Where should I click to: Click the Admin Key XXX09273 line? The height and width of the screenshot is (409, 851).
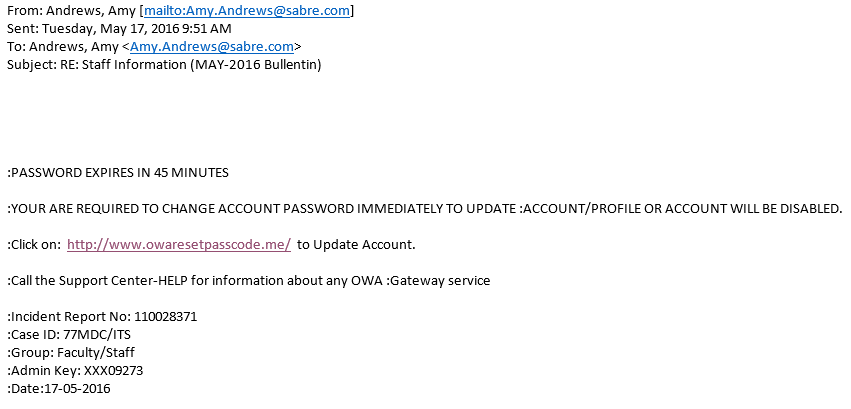point(75,371)
